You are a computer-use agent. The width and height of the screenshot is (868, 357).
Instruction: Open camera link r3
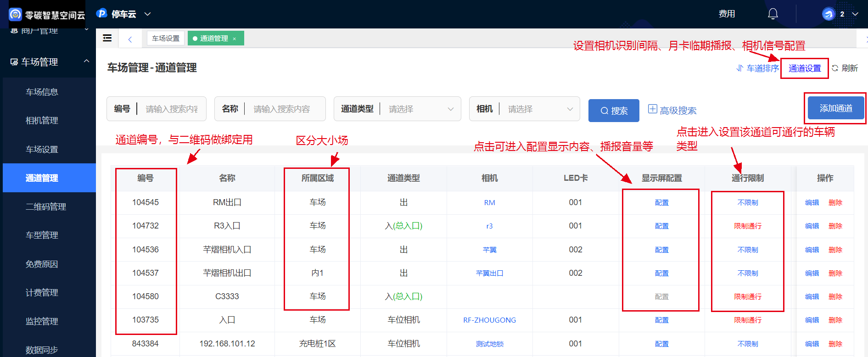click(489, 226)
